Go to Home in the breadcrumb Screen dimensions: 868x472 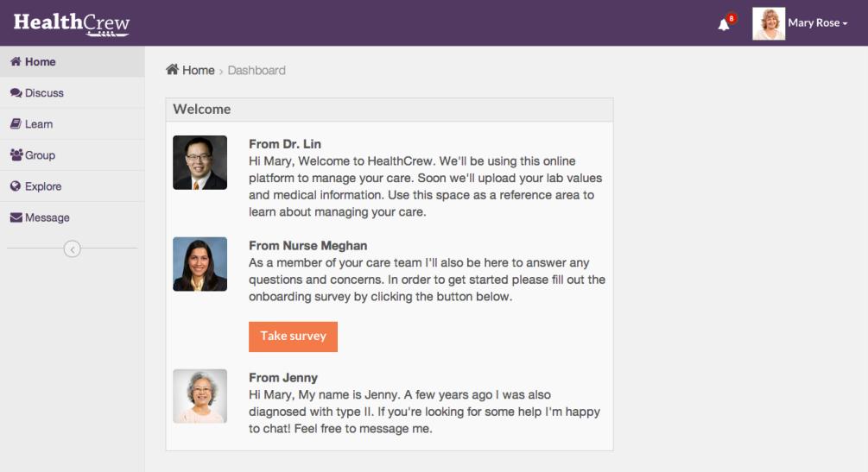tap(198, 70)
